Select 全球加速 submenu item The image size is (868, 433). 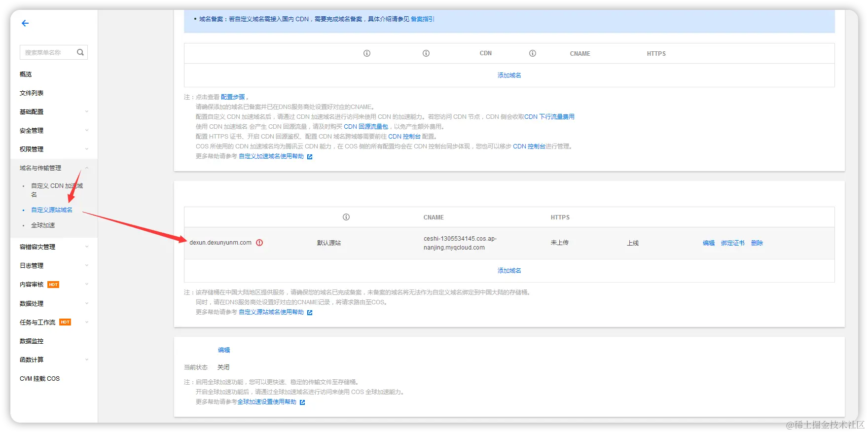(43, 225)
